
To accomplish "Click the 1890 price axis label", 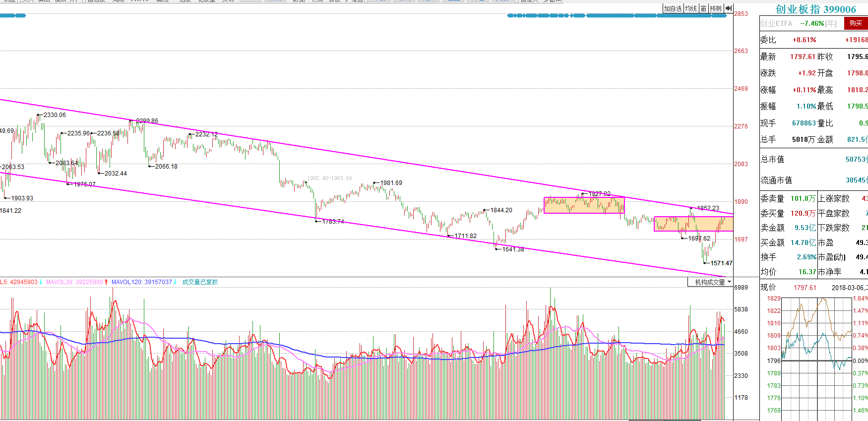I will pos(741,202).
